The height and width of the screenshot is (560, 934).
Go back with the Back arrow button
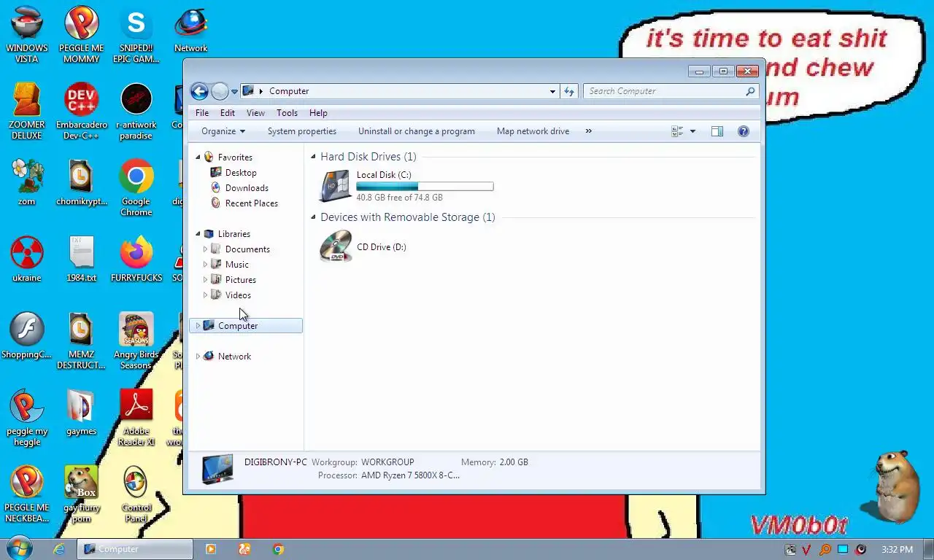pyautogui.click(x=199, y=91)
